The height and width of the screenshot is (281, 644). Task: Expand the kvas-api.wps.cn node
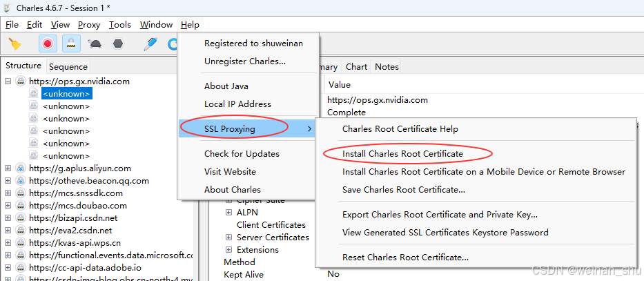(8, 243)
